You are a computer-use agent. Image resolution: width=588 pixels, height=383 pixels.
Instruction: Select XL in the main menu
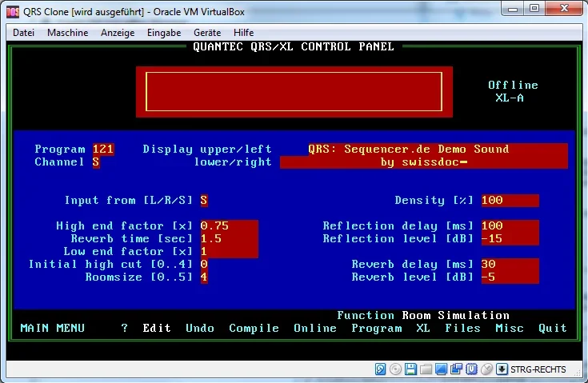coord(423,328)
